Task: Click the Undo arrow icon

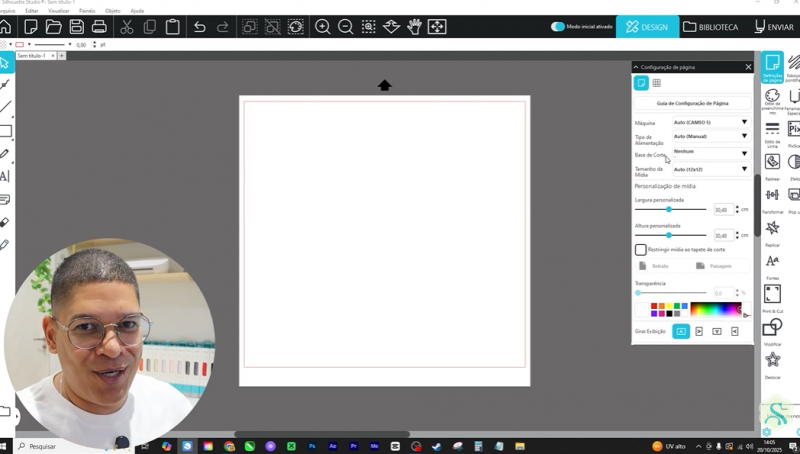Action: (x=200, y=27)
